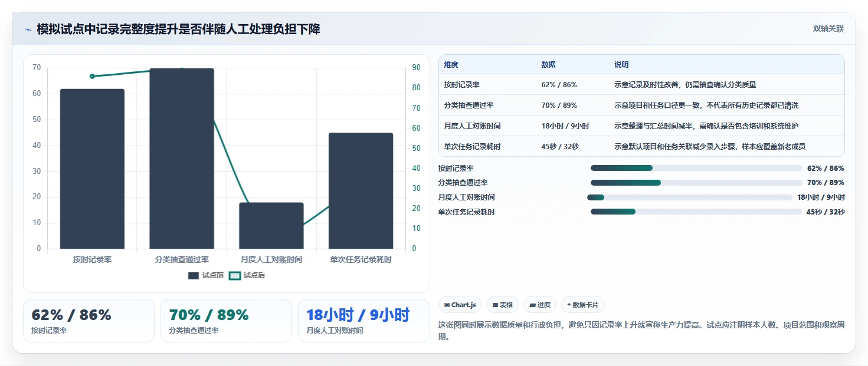
Task: Click the 按时记录率 bar in the chart
Action: pos(92,169)
